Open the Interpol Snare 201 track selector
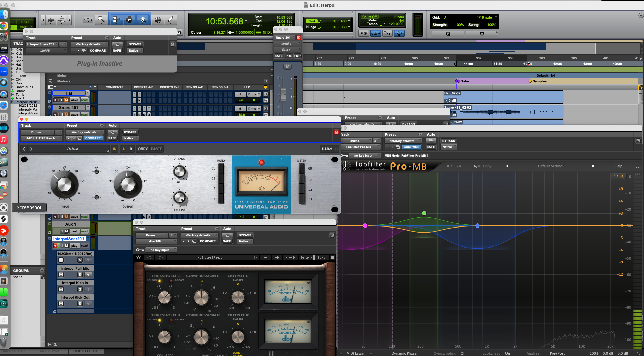644x356 pixels. tap(42, 44)
